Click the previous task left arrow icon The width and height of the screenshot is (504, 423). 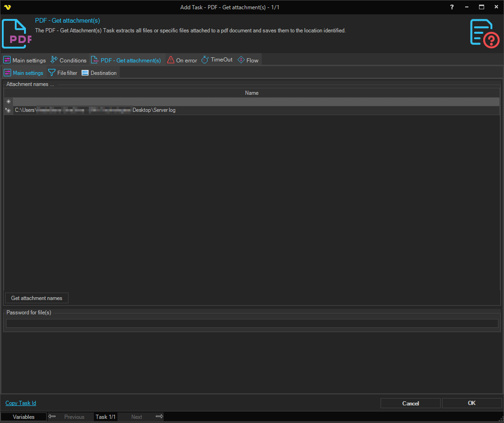(x=52, y=417)
